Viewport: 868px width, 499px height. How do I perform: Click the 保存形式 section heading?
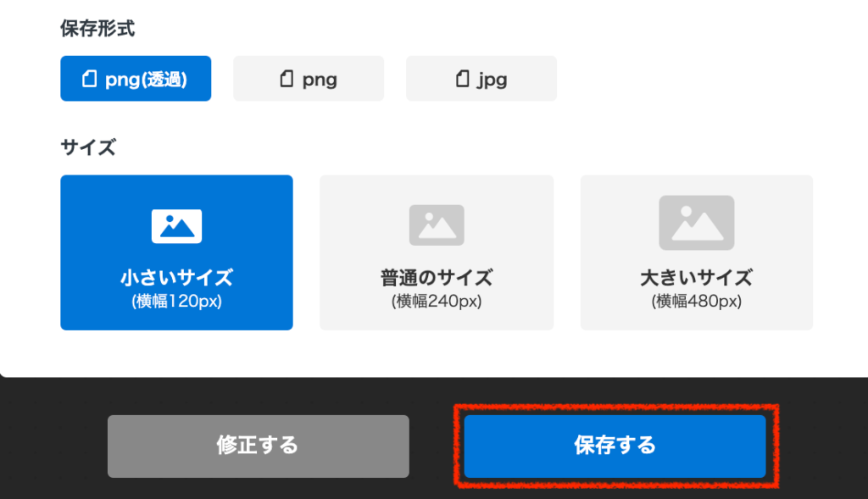(97, 29)
